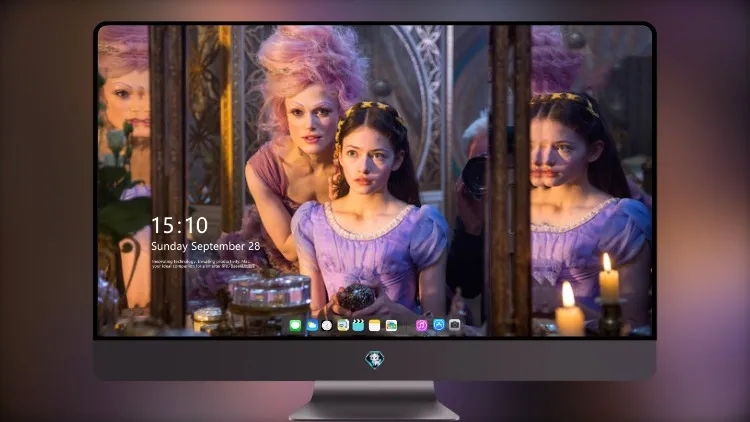Open the Maps icon in dock
Viewport: 750px width, 422px height.
[343, 325]
